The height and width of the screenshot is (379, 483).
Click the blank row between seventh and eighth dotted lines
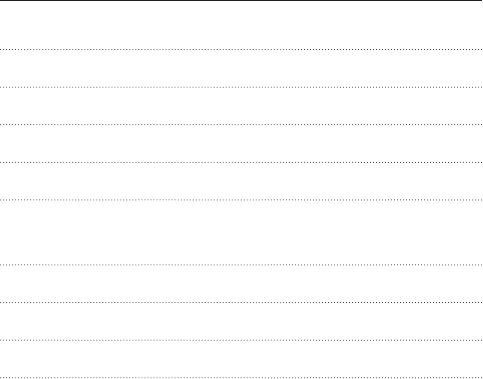241,322
